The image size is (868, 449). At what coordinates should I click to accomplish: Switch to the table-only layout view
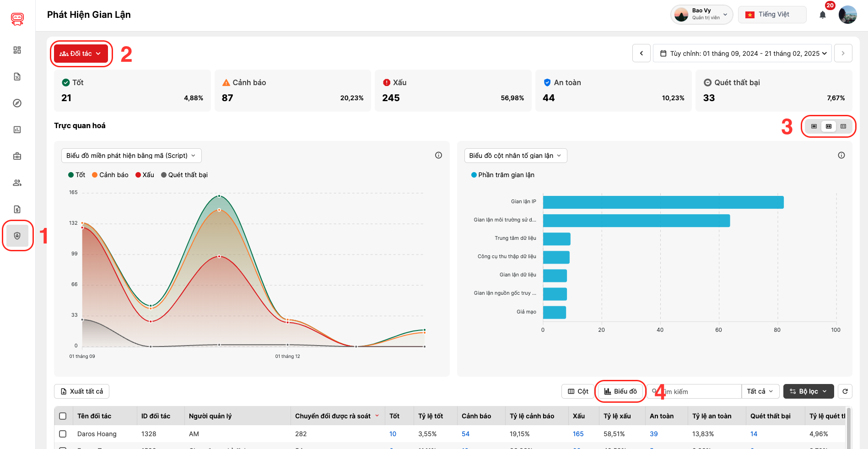pyautogui.click(x=843, y=126)
